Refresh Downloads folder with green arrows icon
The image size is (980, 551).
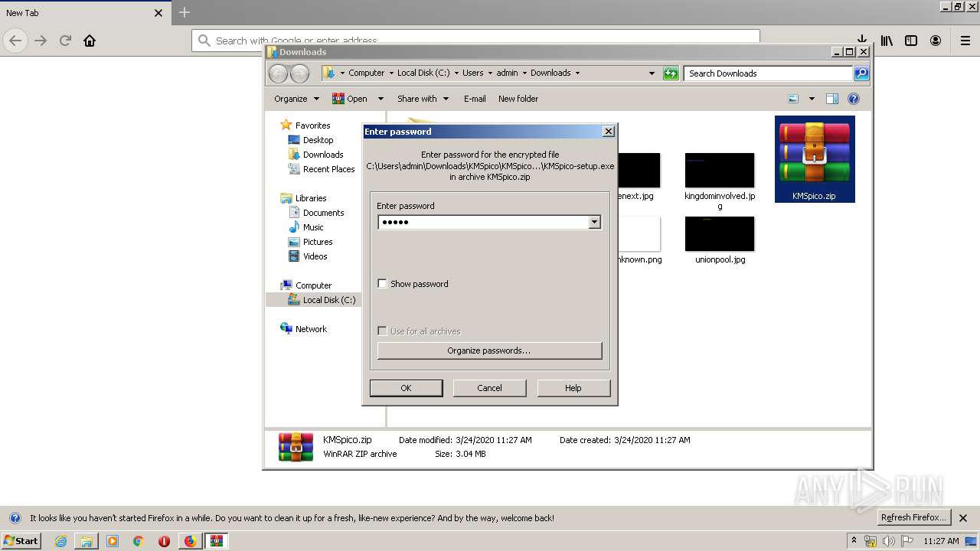tap(671, 73)
